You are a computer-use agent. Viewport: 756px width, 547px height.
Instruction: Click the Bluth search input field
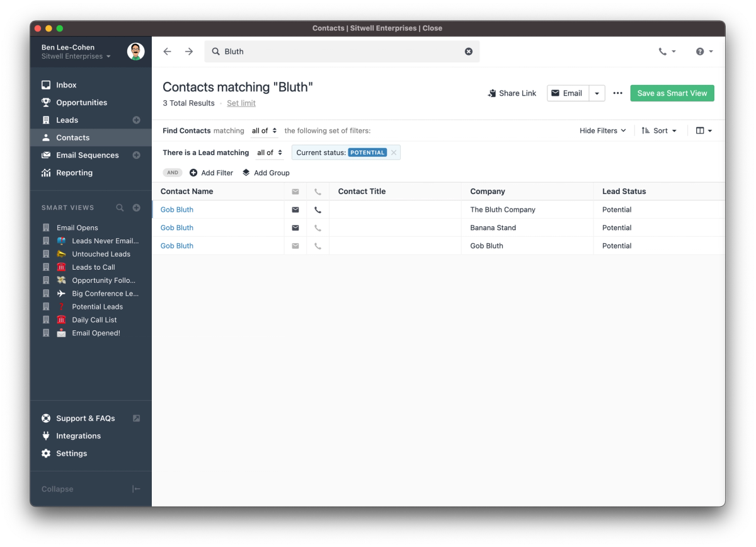(x=342, y=52)
